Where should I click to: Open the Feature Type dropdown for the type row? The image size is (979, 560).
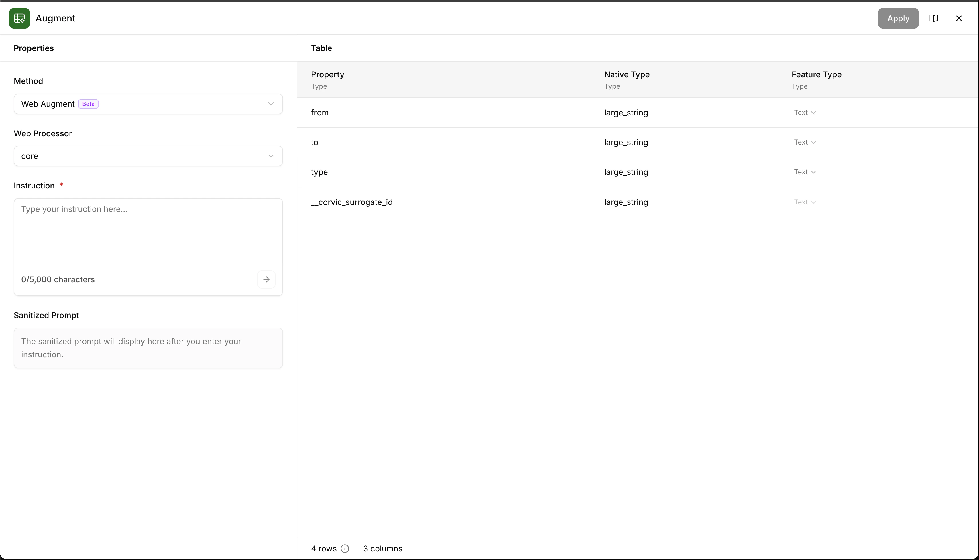click(805, 171)
